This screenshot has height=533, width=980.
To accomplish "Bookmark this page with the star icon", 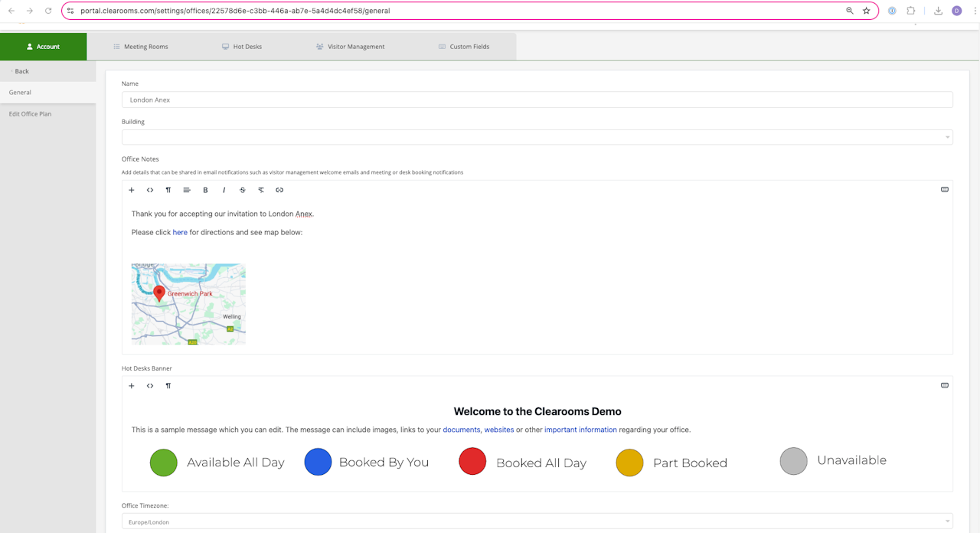I will [x=867, y=11].
